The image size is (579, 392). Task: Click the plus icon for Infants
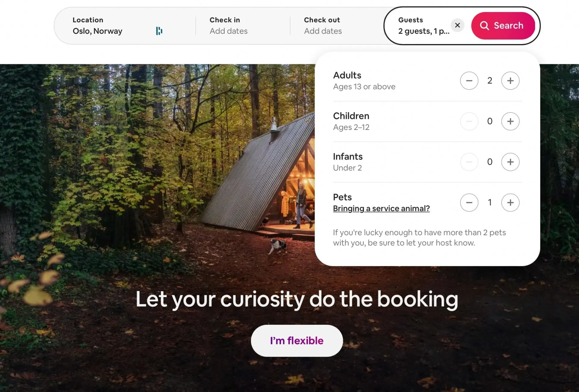510,162
